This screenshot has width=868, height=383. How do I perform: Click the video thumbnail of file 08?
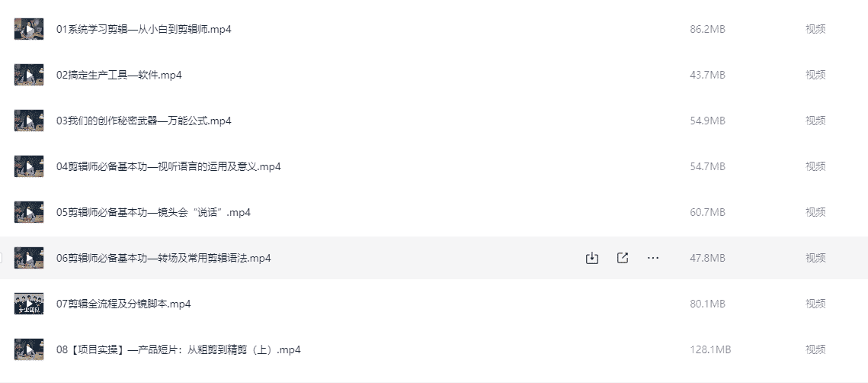pos(29,349)
